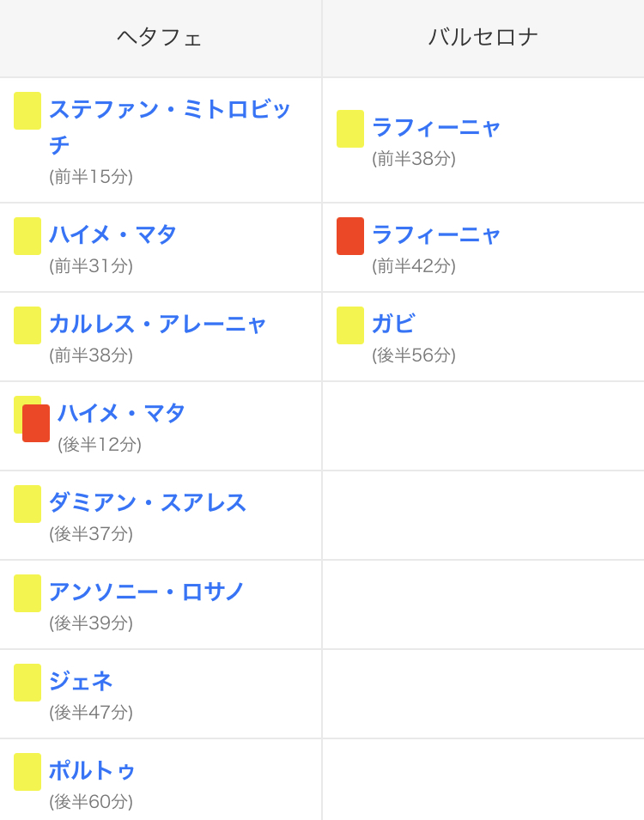
Task: Click yellow card icon next to アンソニー・ロサノ
Action: (x=27, y=593)
